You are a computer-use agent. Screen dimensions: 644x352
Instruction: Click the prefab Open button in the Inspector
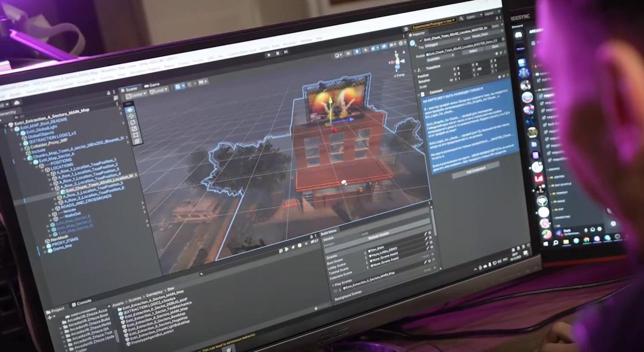495,46
